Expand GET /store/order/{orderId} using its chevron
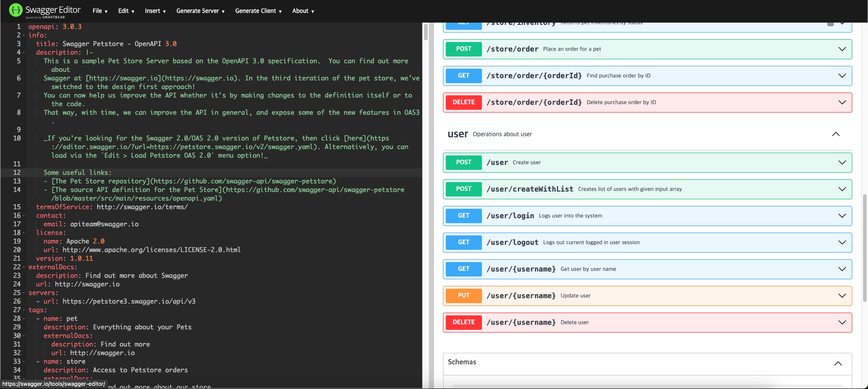Viewport: 868px width, 389px height. tap(842, 76)
